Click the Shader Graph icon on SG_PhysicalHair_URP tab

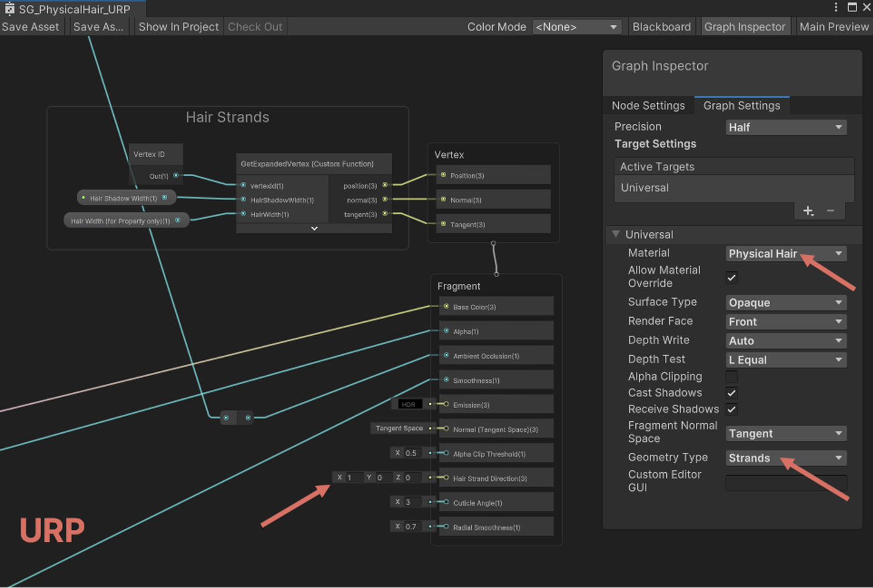[x=9, y=9]
